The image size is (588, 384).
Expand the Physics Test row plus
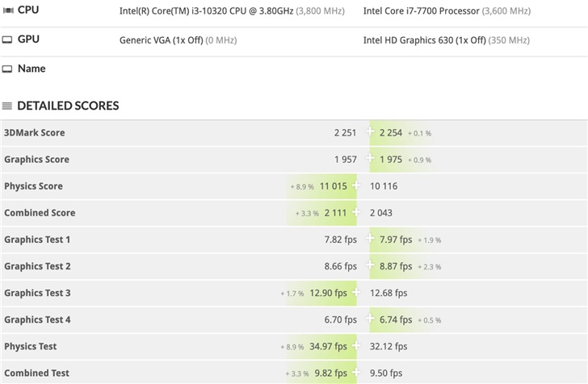click(356, 346)
